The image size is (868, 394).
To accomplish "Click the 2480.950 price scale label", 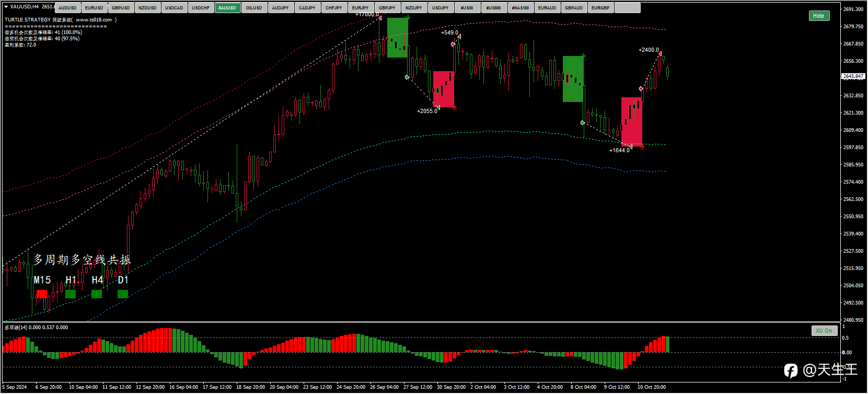I will (853, 320).
